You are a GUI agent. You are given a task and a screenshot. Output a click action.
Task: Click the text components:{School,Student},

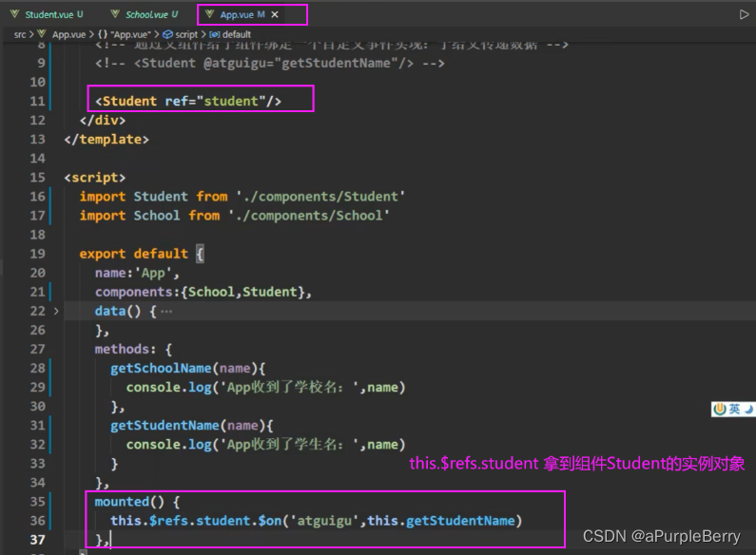(203, 292)
